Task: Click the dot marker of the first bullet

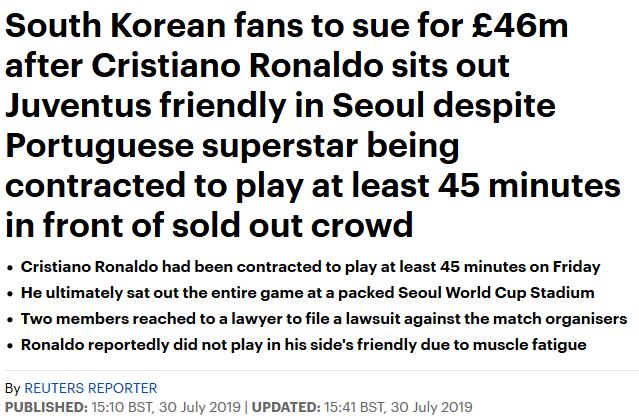Action: (x=10, y=268)
